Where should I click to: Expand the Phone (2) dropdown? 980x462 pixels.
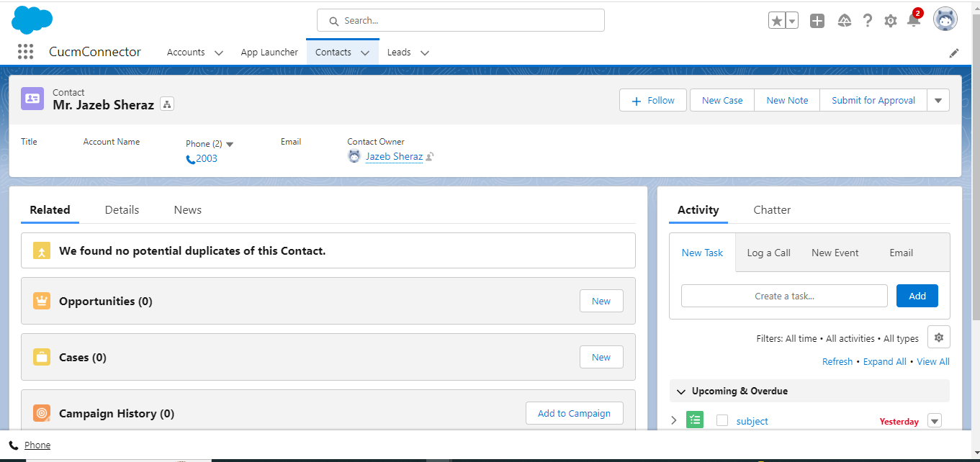pyautogui.click(x=230, y=144)
